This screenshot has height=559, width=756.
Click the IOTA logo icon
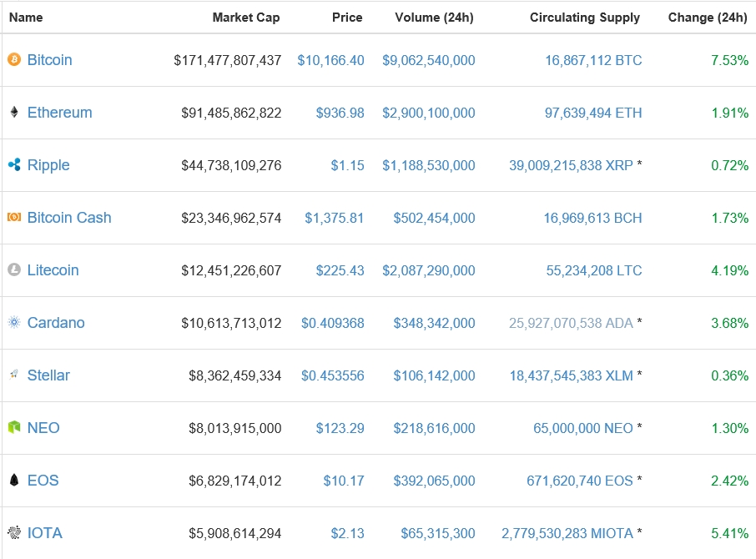tap(13, 533)
